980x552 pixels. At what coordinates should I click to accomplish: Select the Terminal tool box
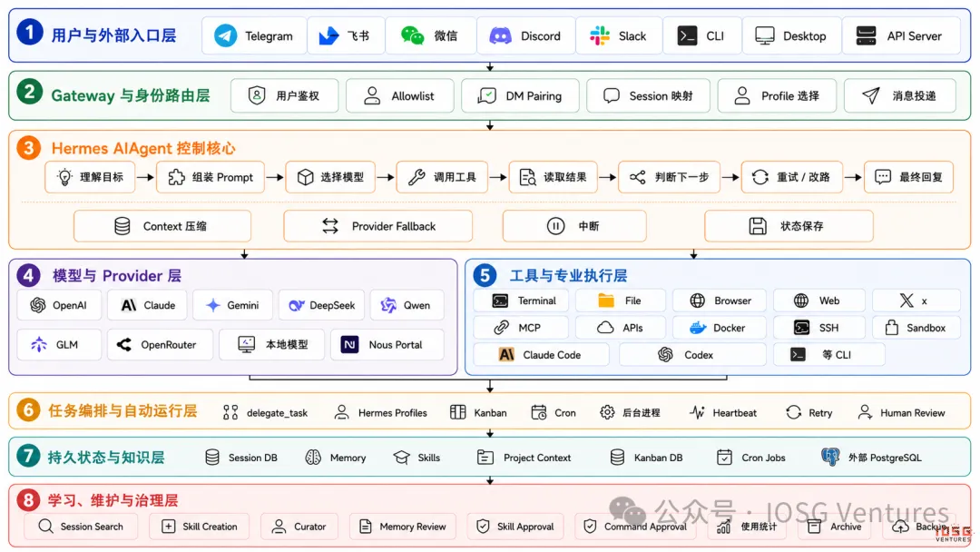pos(521,301)
